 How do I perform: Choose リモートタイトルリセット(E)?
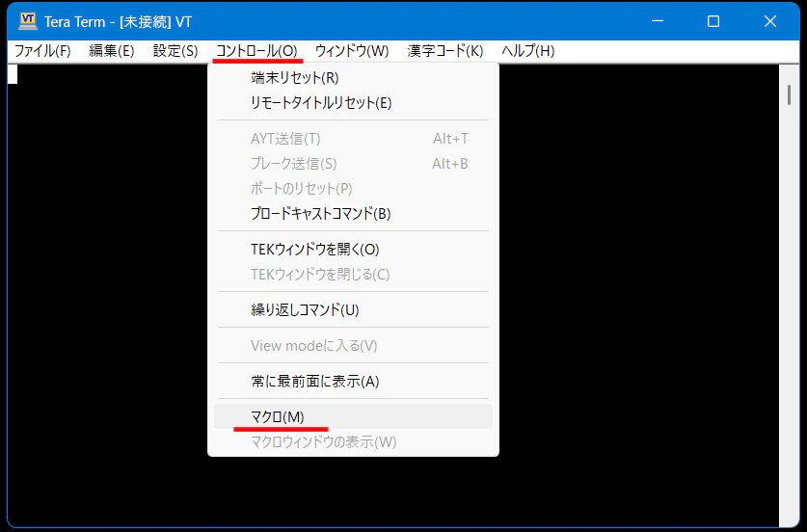353,103
